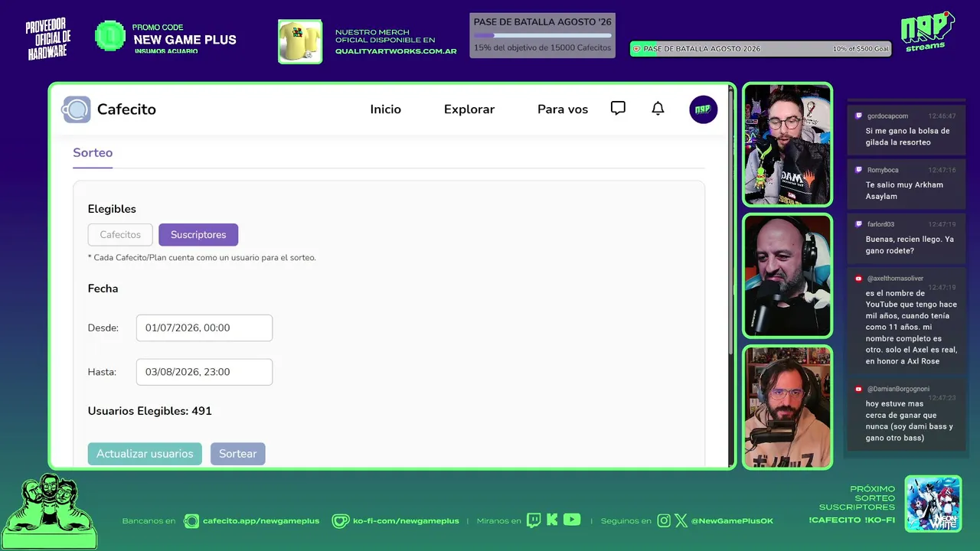Click the "!CAFECITO !KO-FI" command text

(x=851, y=520)
